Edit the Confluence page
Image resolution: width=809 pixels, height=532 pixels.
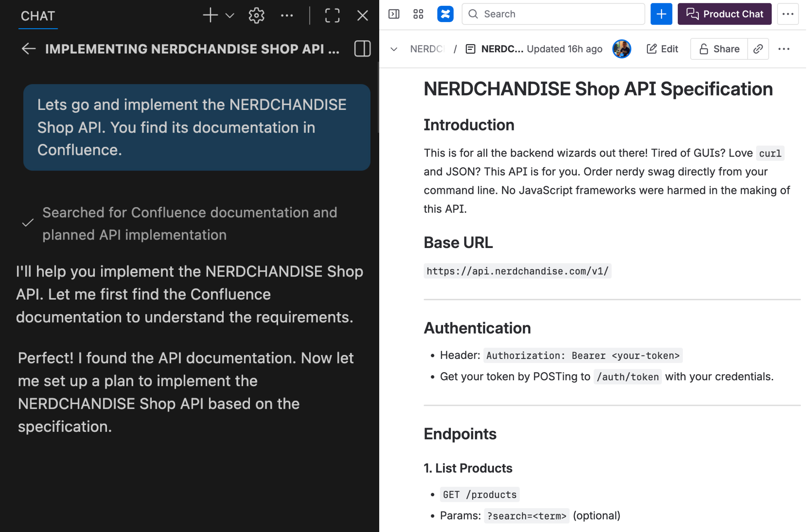[663, 49]
